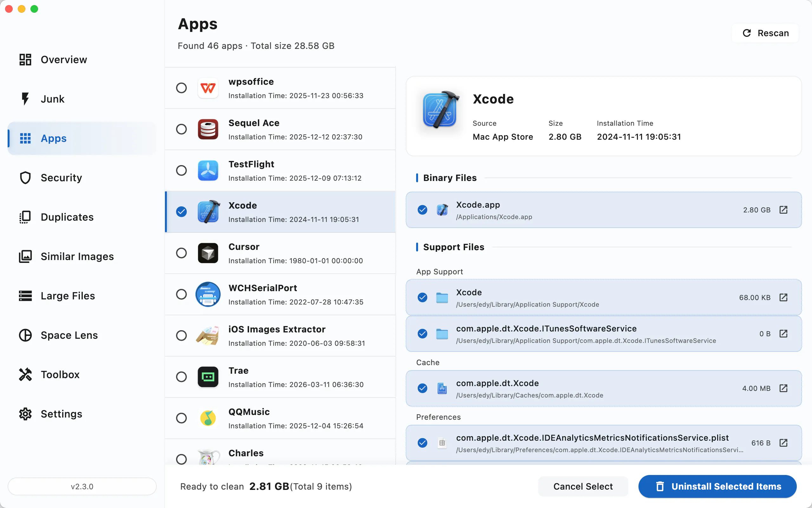812x508 pixels.
Task: Click the Security shield icon
Action: tap(25, 177)
